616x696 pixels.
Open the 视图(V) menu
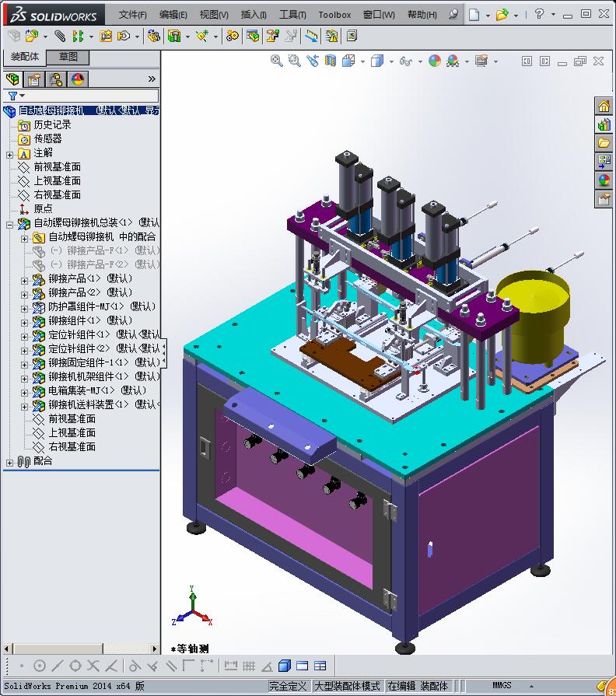(214, 15)
